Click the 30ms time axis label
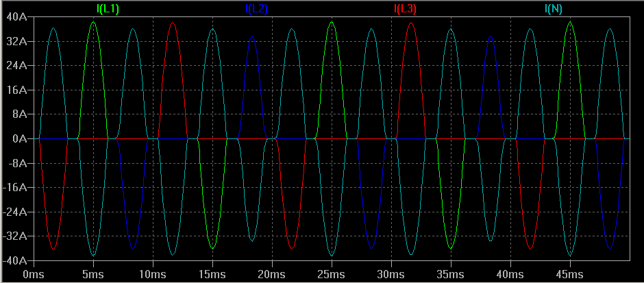Screen dimensions: 644x283 (x=391, y=274)
